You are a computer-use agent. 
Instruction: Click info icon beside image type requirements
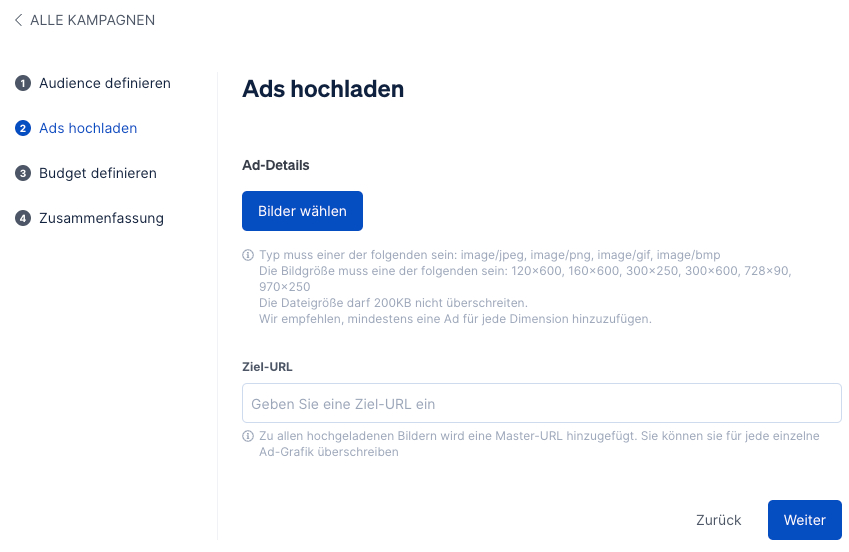[x=247, y=255]
